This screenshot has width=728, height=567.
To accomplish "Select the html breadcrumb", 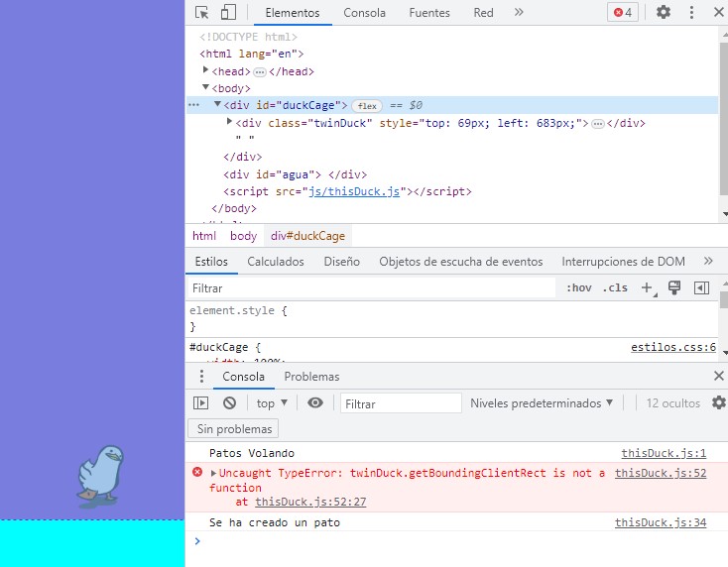I will click(x=204, y=236).
